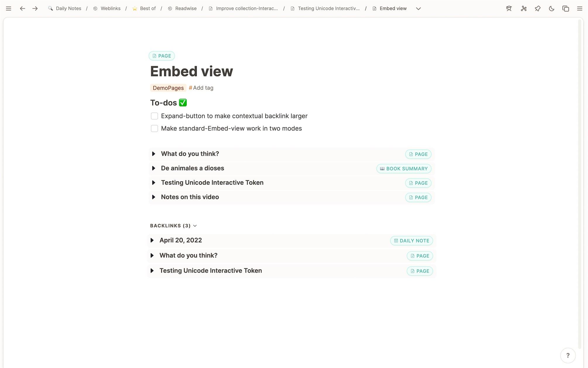
Task: Check 'Expand-button to make contextual backlink larger'
Action: (x=154, y=116)
